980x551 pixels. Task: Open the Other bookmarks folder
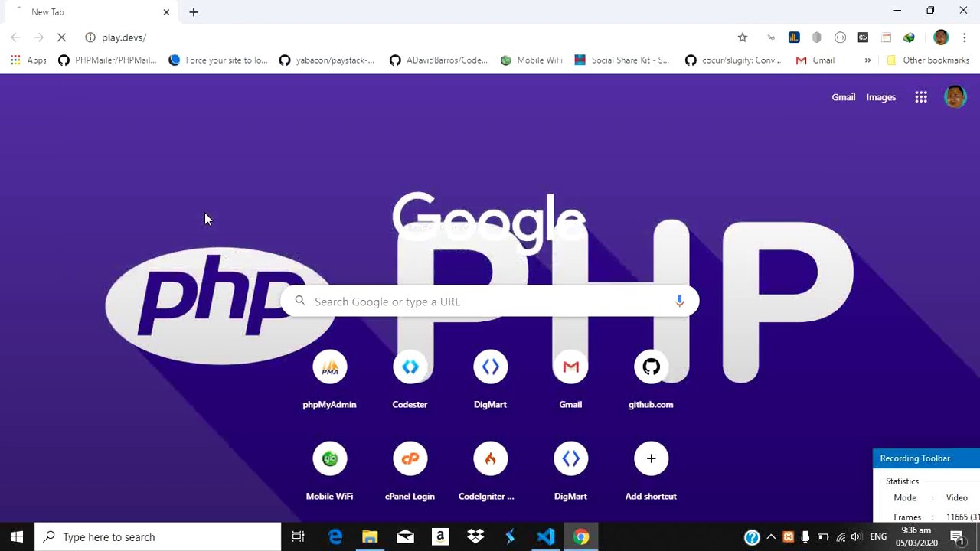point(928,60)
